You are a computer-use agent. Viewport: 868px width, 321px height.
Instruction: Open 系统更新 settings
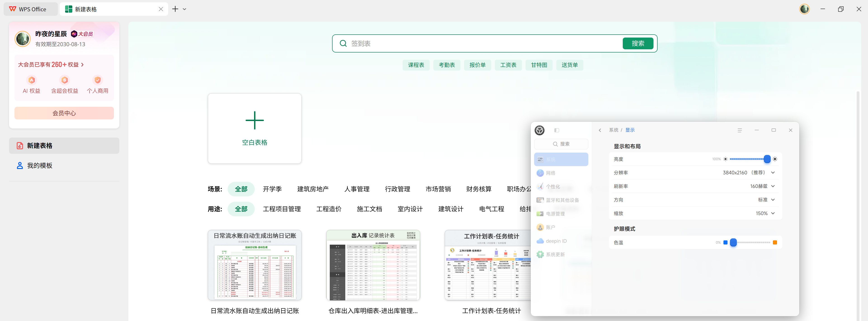561,254
